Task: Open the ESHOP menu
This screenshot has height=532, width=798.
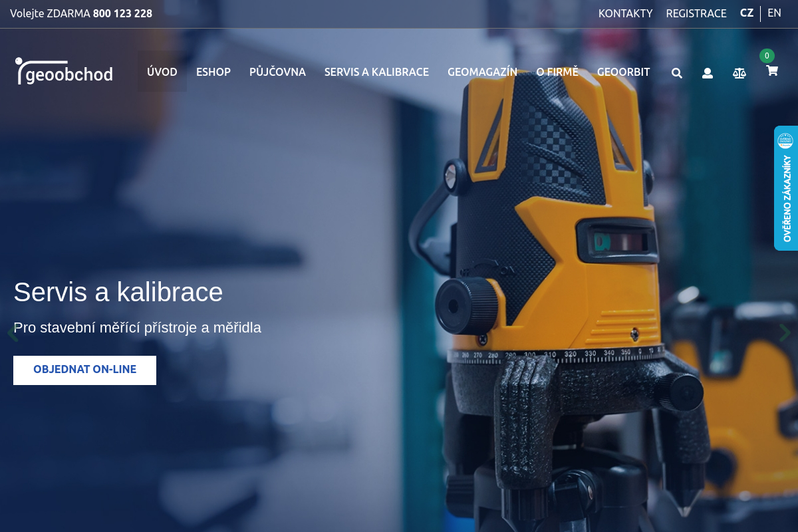Action: click(213, 72)
